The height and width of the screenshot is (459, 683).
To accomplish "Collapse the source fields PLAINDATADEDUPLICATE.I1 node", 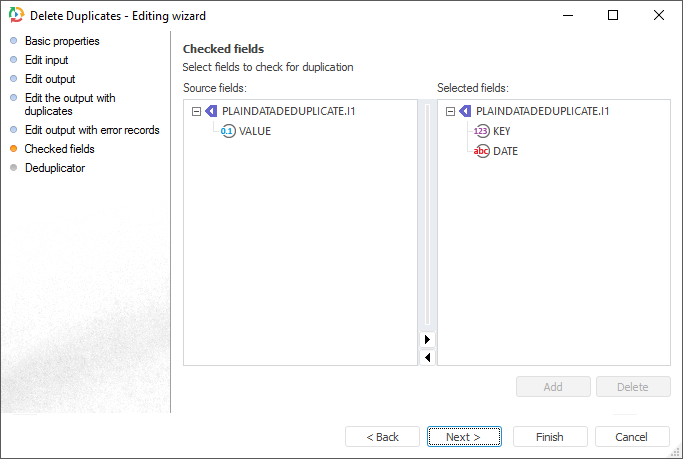I will coord(196,111).
